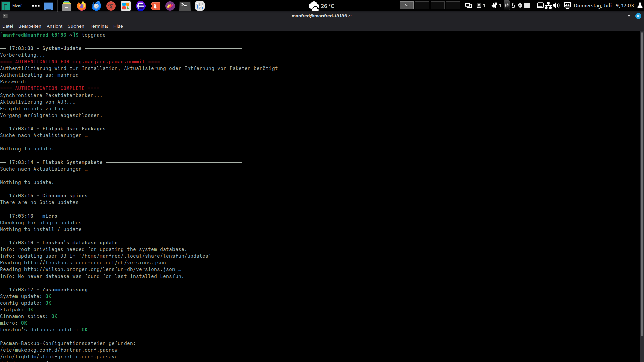This screenshot has height=362, width=644.
Task: Open the software manager with colored squares icon
Action: point(126,6)
